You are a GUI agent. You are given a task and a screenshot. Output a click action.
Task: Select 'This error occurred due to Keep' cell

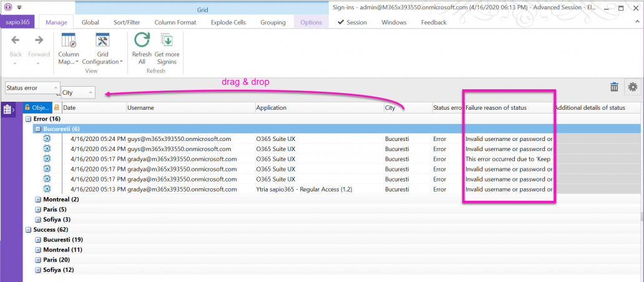509,159
